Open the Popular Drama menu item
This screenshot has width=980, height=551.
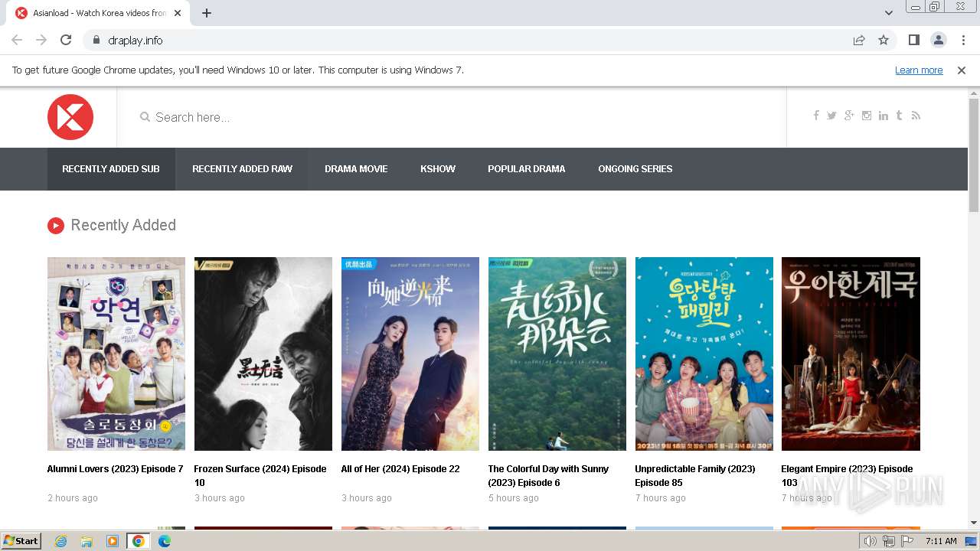(x=527, y=169)
